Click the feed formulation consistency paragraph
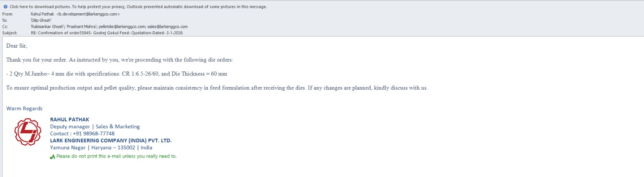This screenshot has width=644, height=177. 217,88
